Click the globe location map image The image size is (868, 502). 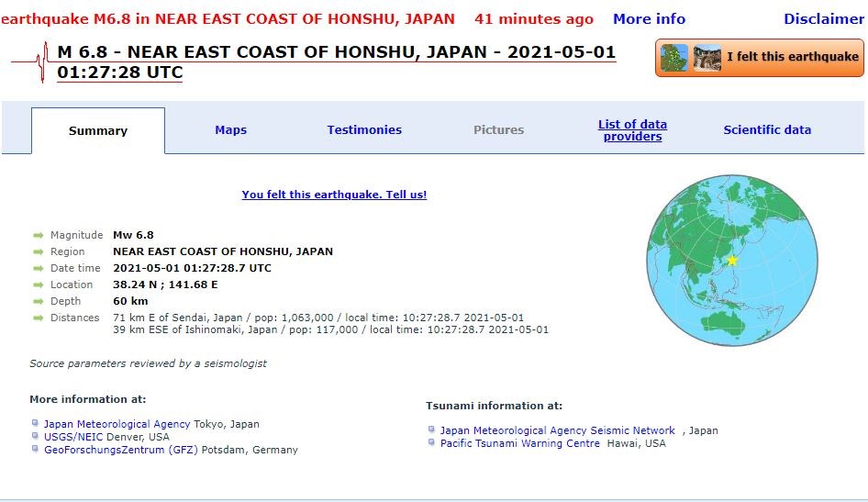(x=731, y=260)
